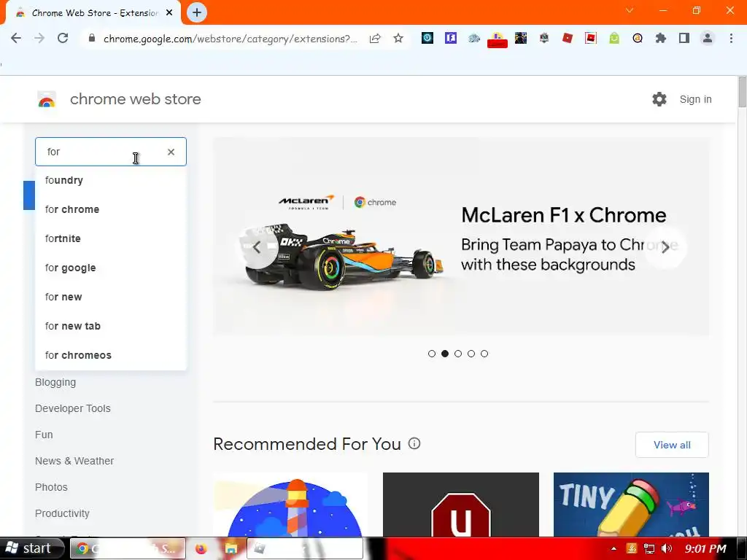The image size is (747, 560).
Task: Select the third carousel dot
Action: pyautogui.click(x=458, y=354)
